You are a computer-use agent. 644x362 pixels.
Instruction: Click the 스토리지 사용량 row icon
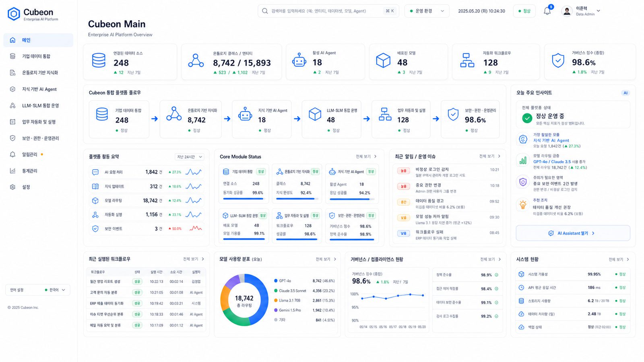521,301
